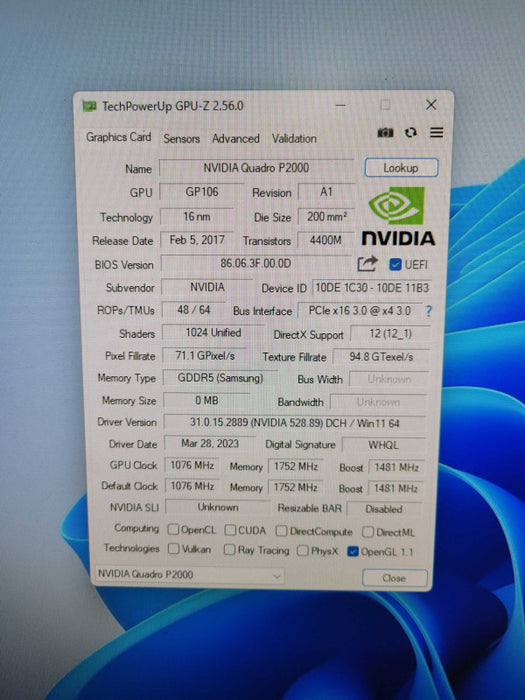Click the Default Clock row Memory 1752 MHz
This screenshot has width=525, height=700.
coord(296,487)
